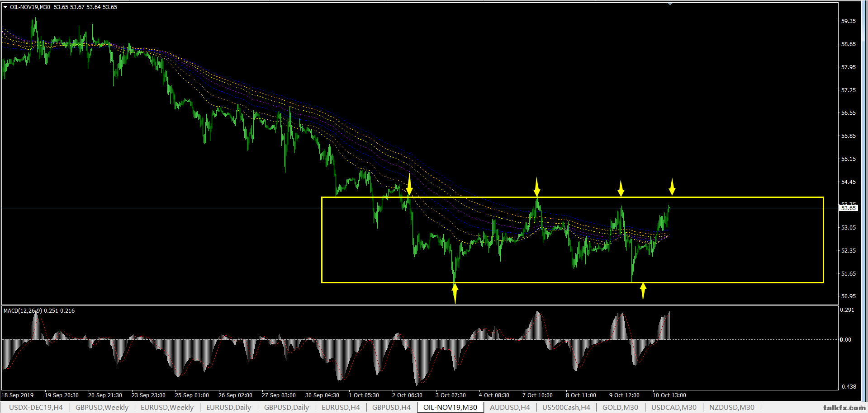Click the 59.35 price scale label

tap(849, 21)
